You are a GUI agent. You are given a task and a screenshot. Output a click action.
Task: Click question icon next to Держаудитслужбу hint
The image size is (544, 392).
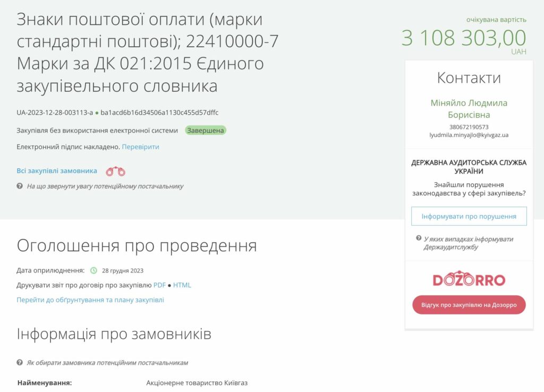point(419,238)
